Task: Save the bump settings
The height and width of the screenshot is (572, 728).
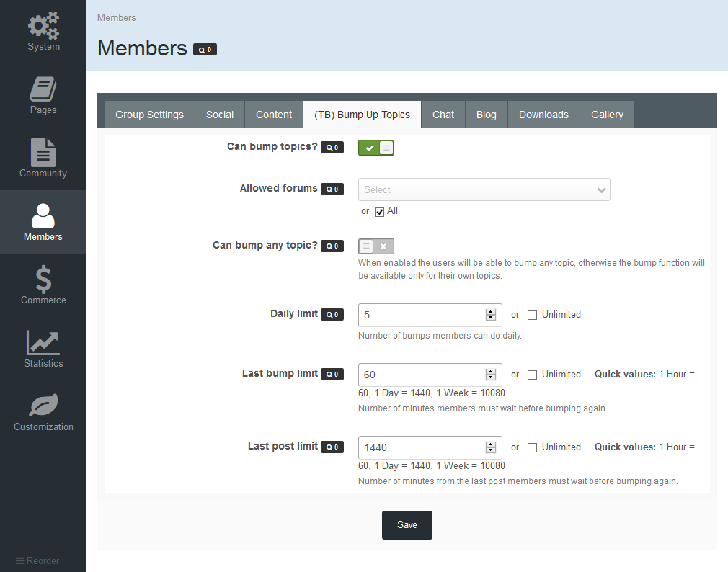Action: coord(407,525)
